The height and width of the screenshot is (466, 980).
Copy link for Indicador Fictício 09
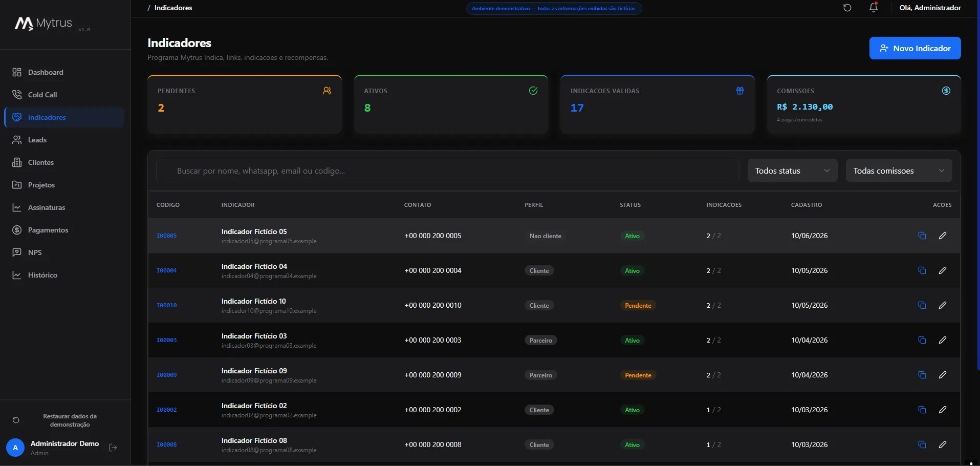(x=922, y=375)
